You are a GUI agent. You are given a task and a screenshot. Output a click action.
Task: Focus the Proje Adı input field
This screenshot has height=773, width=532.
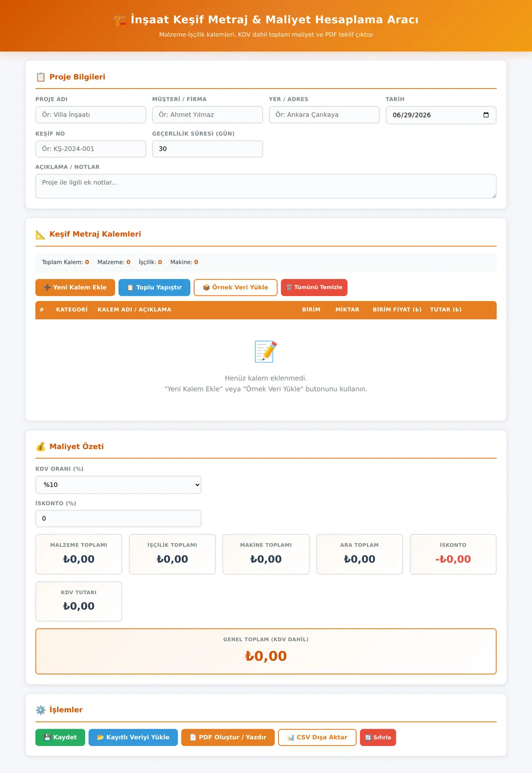coord(91,115)
